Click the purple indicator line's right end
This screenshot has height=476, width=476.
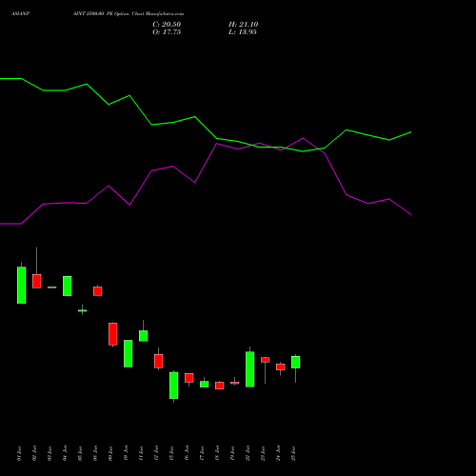point(410,214)
